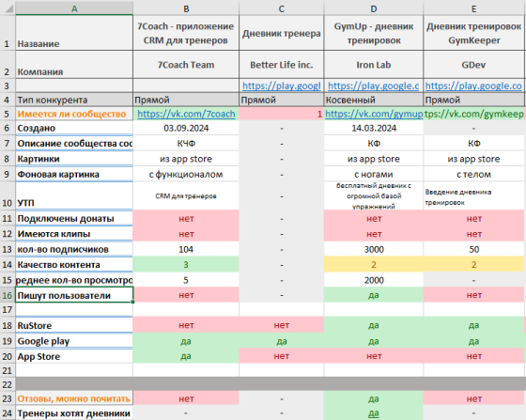Image resolution: width=526 pixels, height=420 pixels.
Task: Select subscribers count '50' cell
Action: [x=474, y=249]
